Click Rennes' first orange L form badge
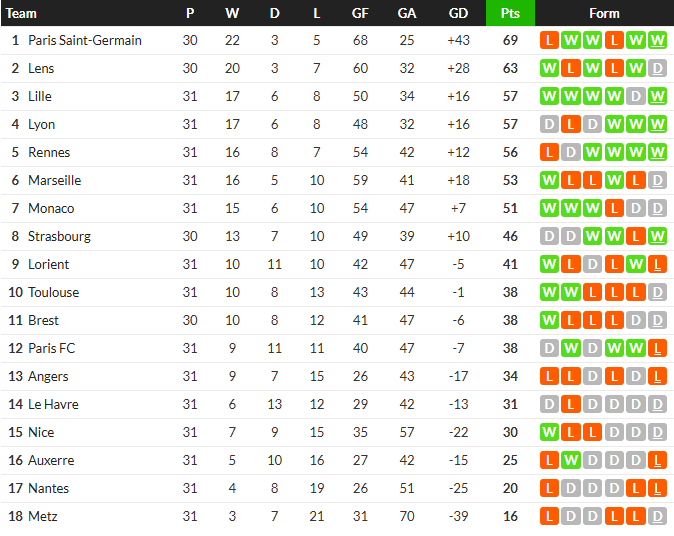This screenshot has height=536, width=674. pyautogui.click(x=549, y=152)
